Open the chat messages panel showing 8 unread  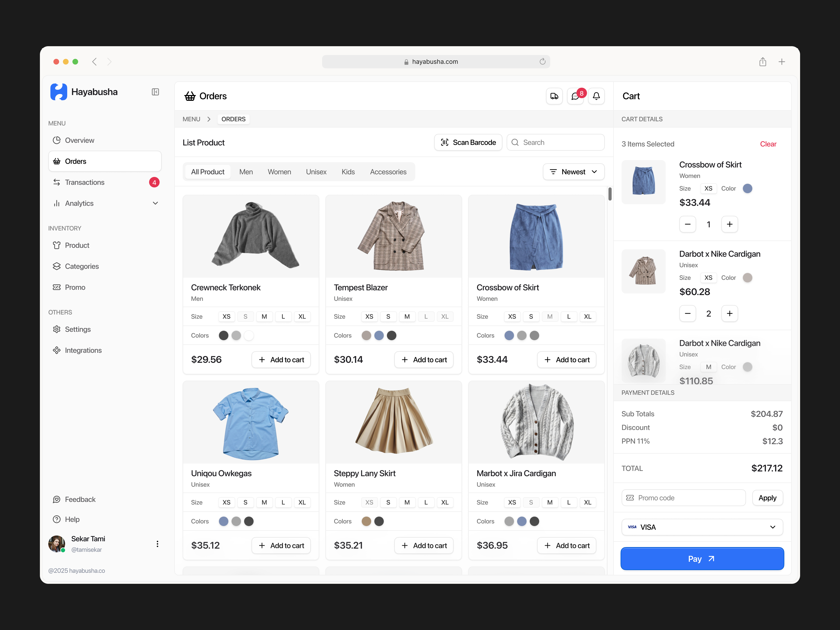(x=575, y=96)
